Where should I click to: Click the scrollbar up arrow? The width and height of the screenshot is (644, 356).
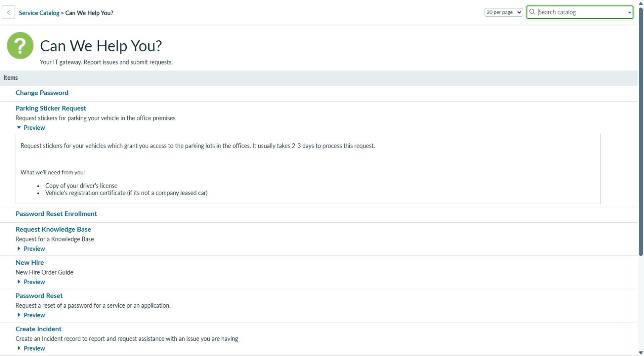[x=641, y=3]
